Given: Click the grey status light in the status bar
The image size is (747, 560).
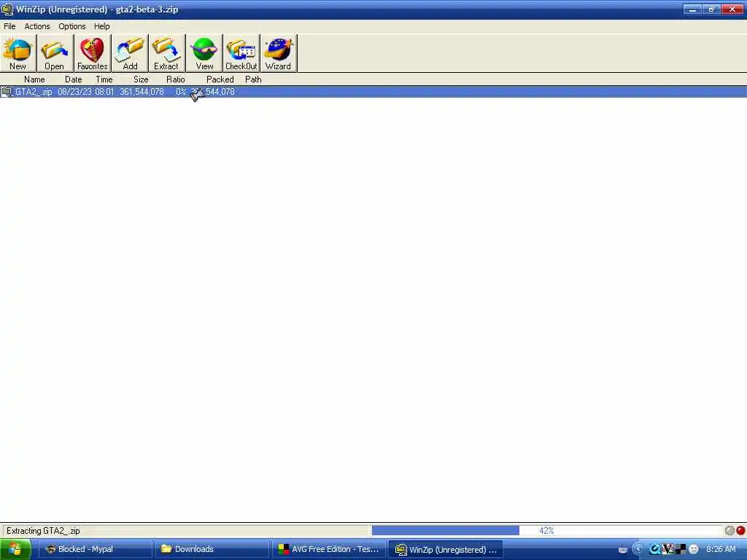Looking at the screenshot, I should click(729, 531).
